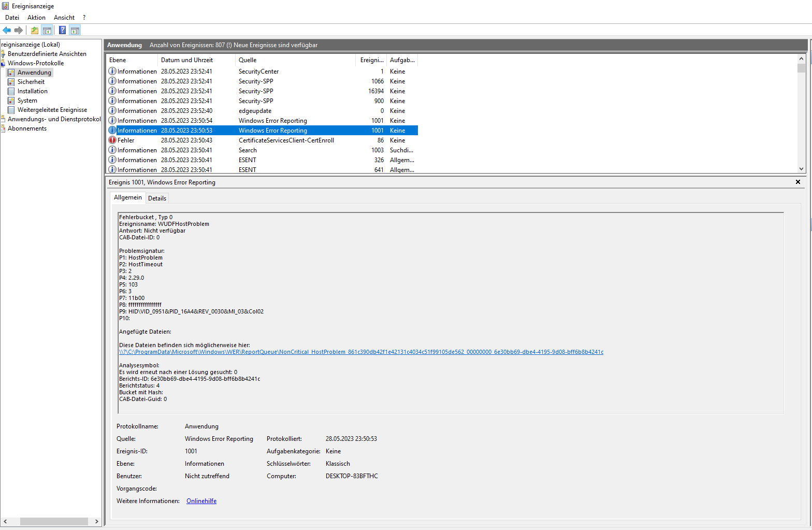Click the info icon of edgeupdate row
The image size is (812, 530).
tap(112, 110)
